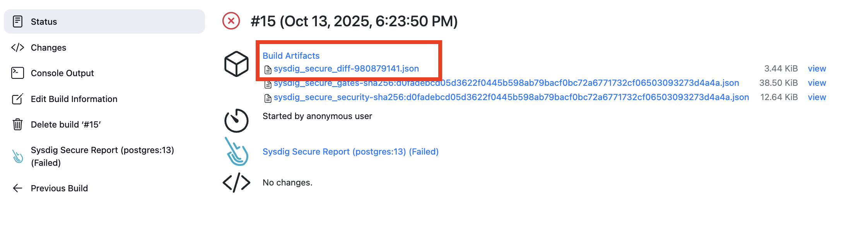The width and height of the screenshot is (868, 252).
Task: Open Console Output from the sidebar
Action: (62, 73)
